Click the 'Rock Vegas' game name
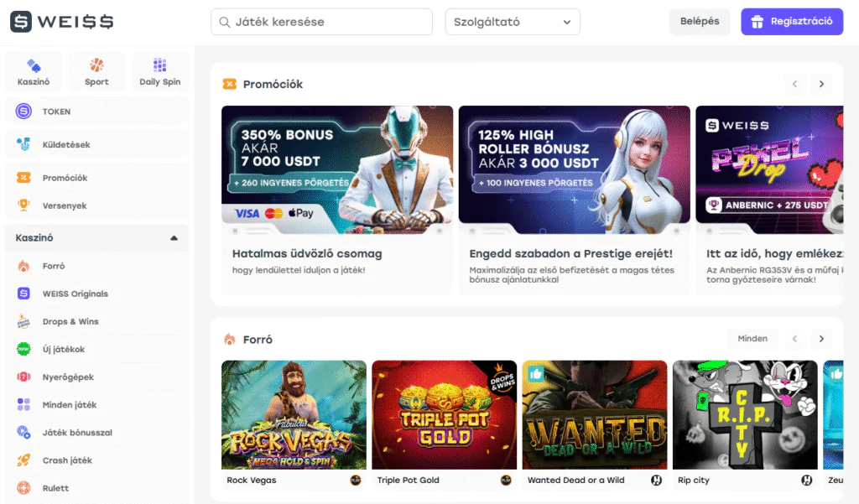 click(x=252, y=480)
